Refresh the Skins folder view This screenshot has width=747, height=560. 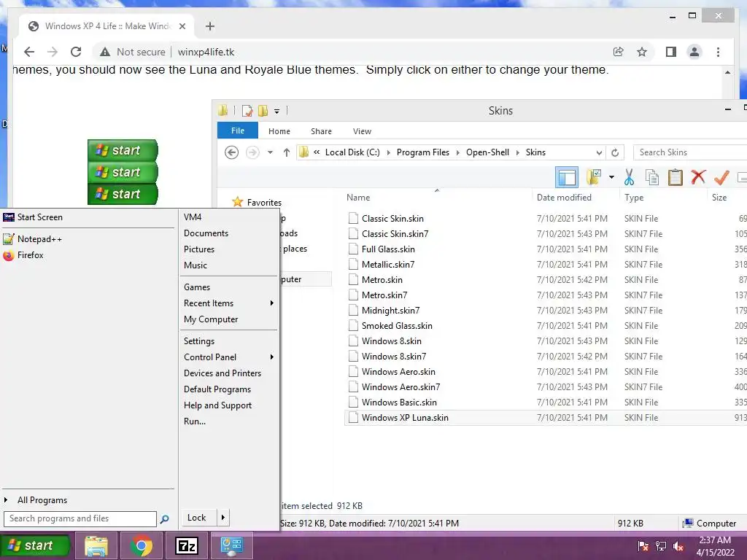[x=615, y=152]
